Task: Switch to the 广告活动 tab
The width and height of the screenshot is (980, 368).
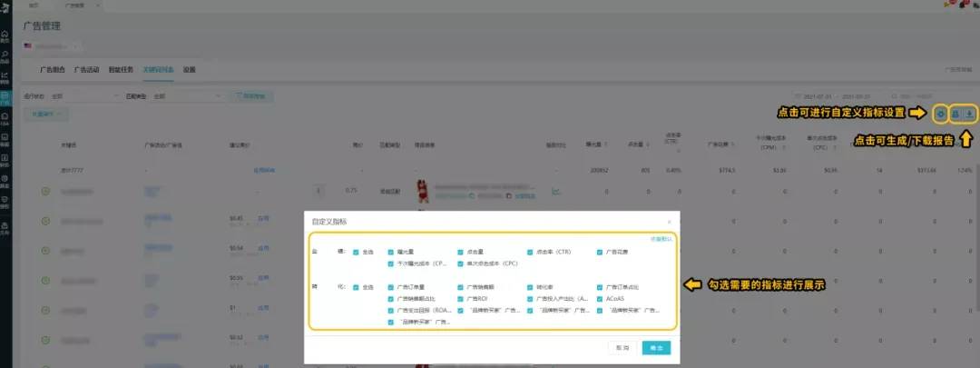Action: (86, 69)
